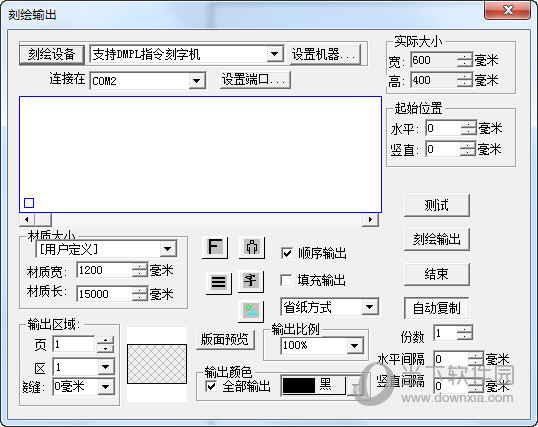Click the 刻绘设备 button
This screenshot has height=427, width=538.
(52, 54)
